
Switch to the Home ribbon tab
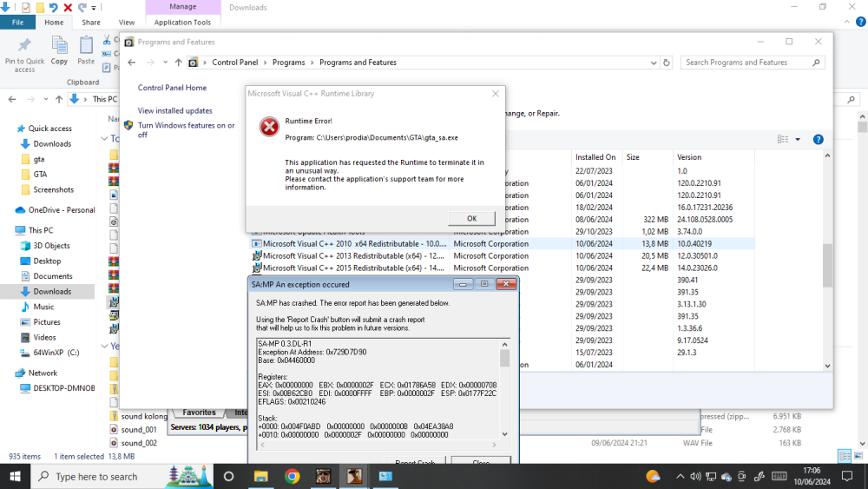pos(54,23)
